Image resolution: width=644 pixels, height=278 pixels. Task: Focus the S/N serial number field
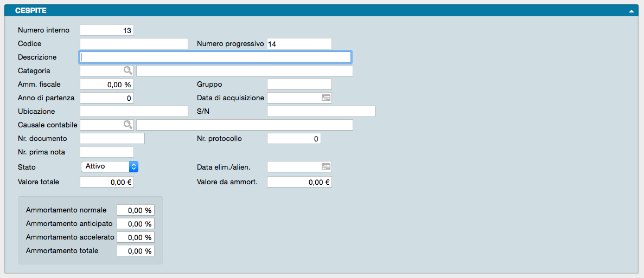(321, 112)
